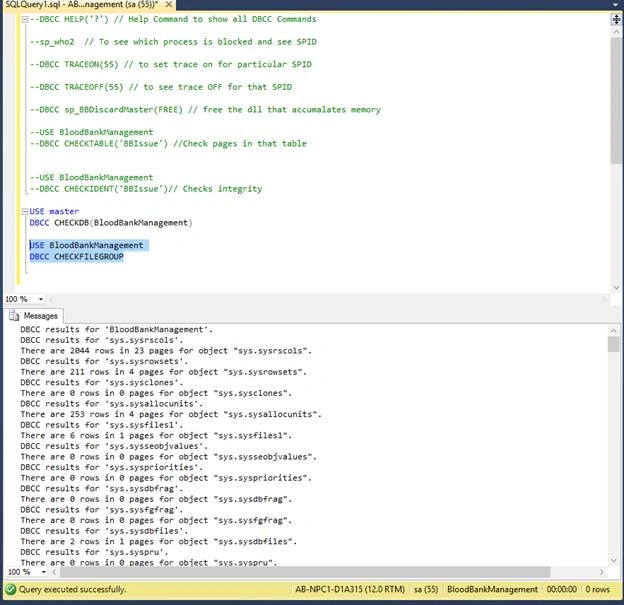Click message "DBCC results for 'sys.sysdbfrag'."
Image resolution: width=624 pixels, height=605 pixels.
click(102, 489)
